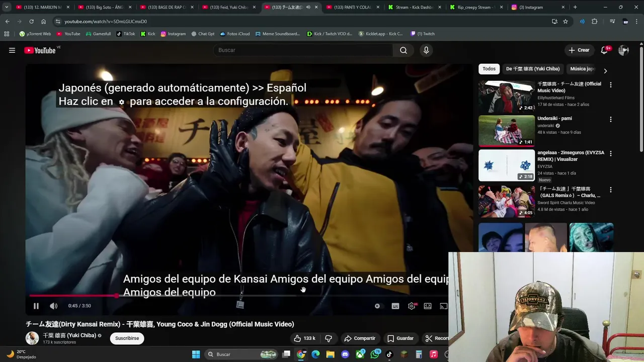Image resolution: width=644 pixels, height=362 pixels.
Task: Start voice search with the microphone icon
Action: (x=426, y=50)
